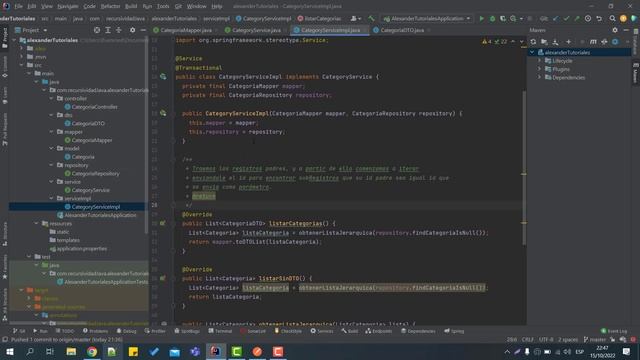Collapse the alexanderTutoriales Maven root node

pyautogui.click(x=532, y=53)
